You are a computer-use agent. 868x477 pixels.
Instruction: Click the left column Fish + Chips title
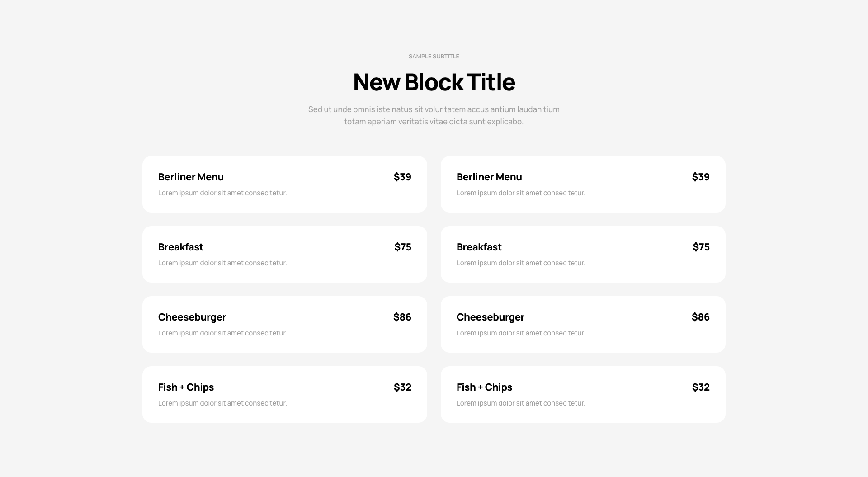[186, 387]
